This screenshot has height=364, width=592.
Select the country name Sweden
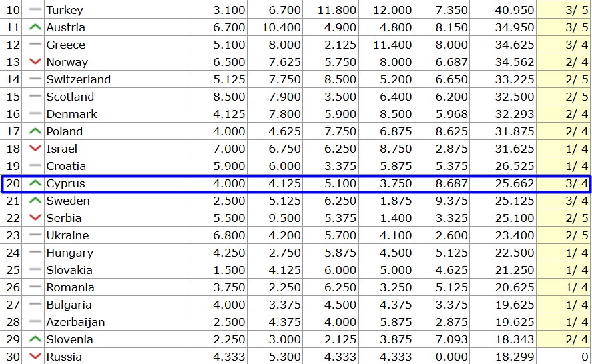tap(68, 201)
